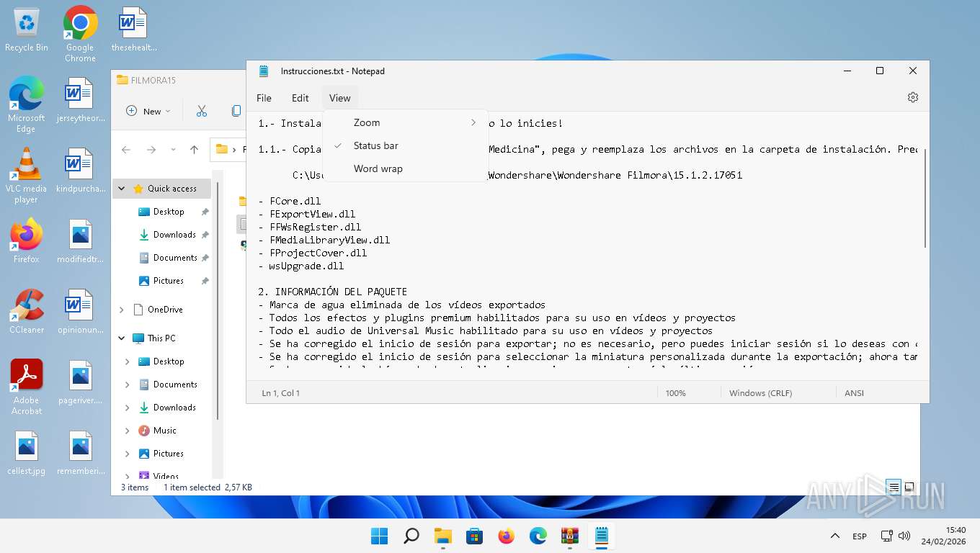
Task: Open Google Chrome desktop shortcut
Action: point(80,34)
